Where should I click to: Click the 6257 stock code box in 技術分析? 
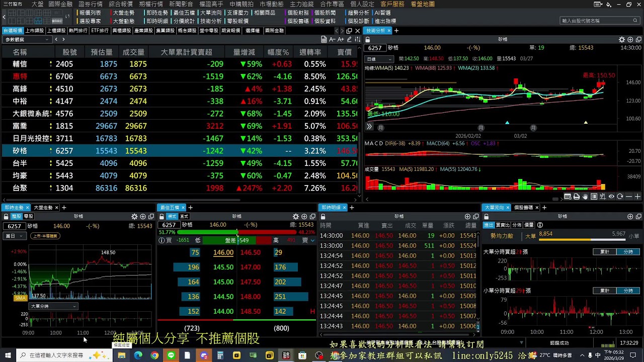pyautogui.click(x=374, y=48)
